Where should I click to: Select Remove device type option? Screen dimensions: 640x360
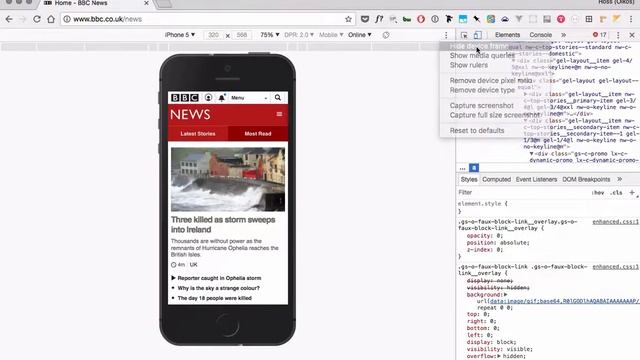pyautogui.click(x=482, y=90)
